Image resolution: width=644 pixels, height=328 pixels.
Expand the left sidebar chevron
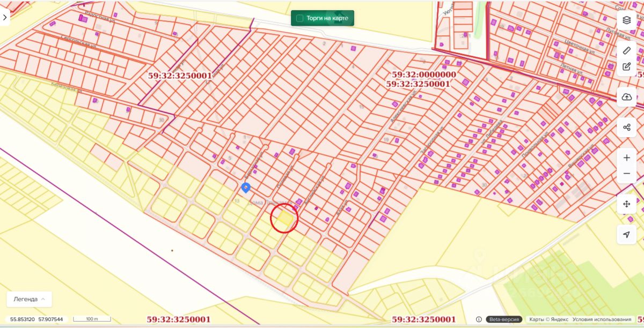[4, 17]
